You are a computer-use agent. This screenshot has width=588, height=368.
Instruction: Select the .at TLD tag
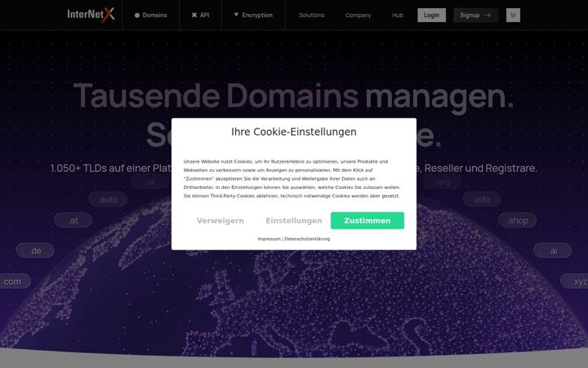[x=73, y=220]
